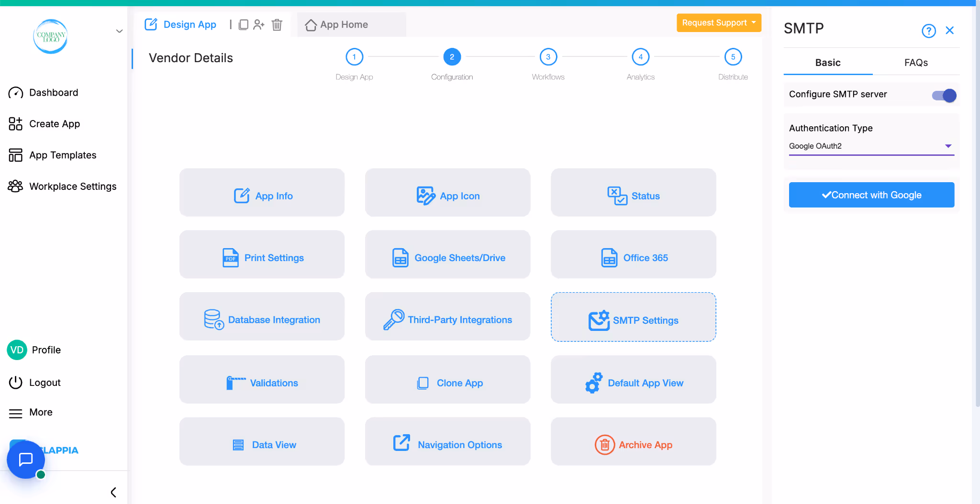Image resolution: width=980 pixels, height=504 pixels.
Task: Click the add collaborator icon
Action: tap(259, 24)
